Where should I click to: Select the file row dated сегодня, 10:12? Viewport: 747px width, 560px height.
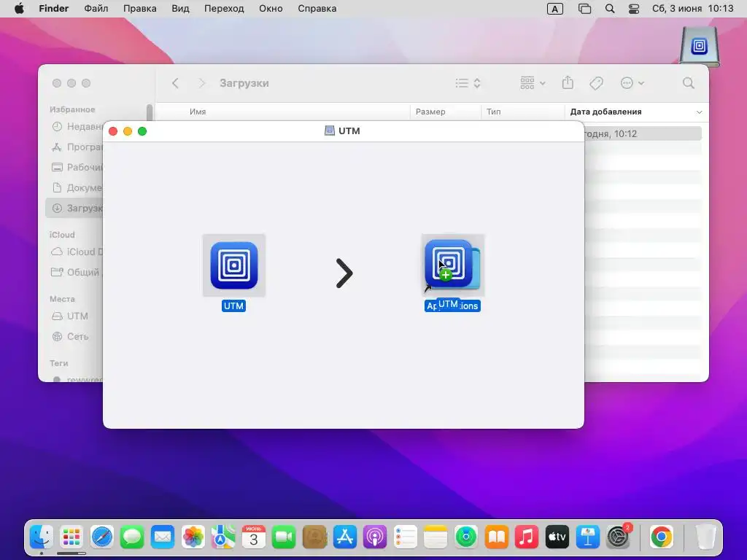(643, 134)
